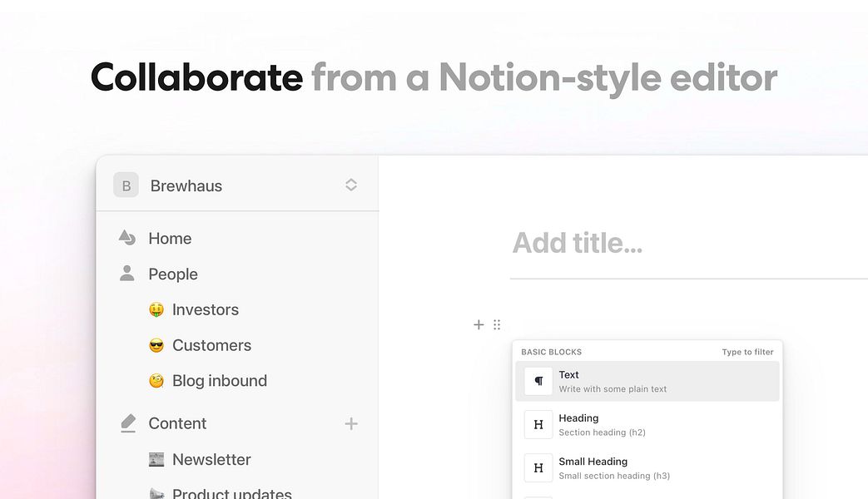Viewport: 868px width, 499px height.
Task: Open the Content section
Action: tap(177, 423)
